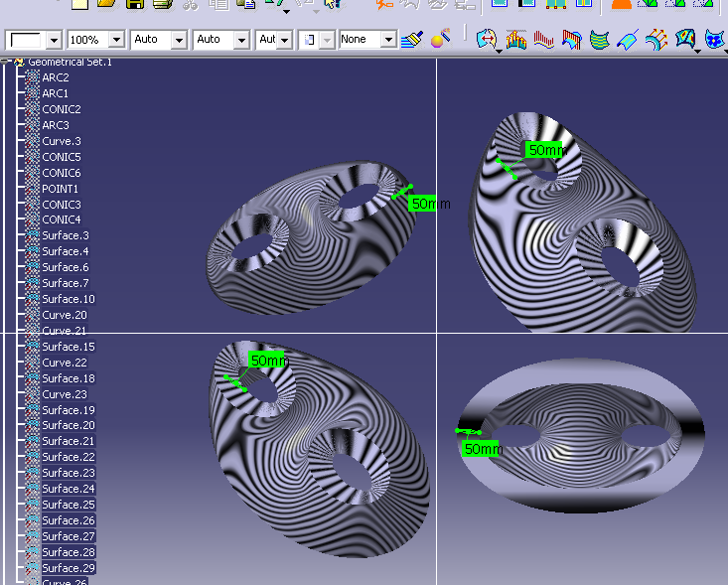Select Surface.29 in the tree
The image size is (728, 585).
click(69, 568)
